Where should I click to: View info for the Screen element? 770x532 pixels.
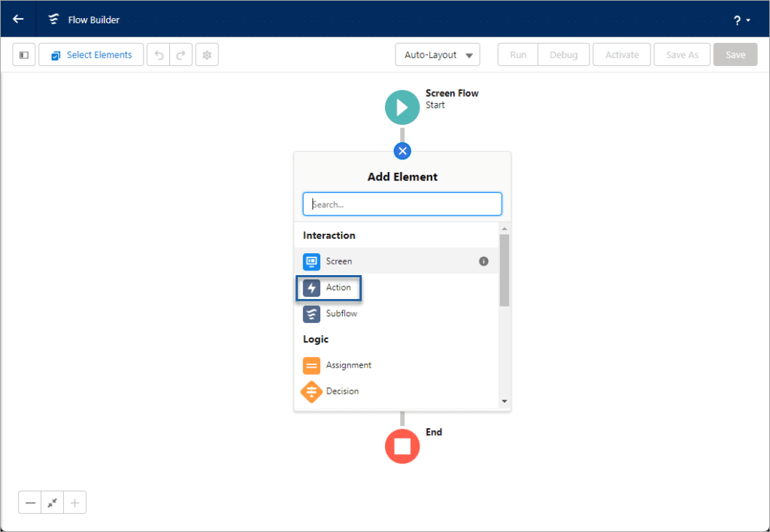coord(484,261)
